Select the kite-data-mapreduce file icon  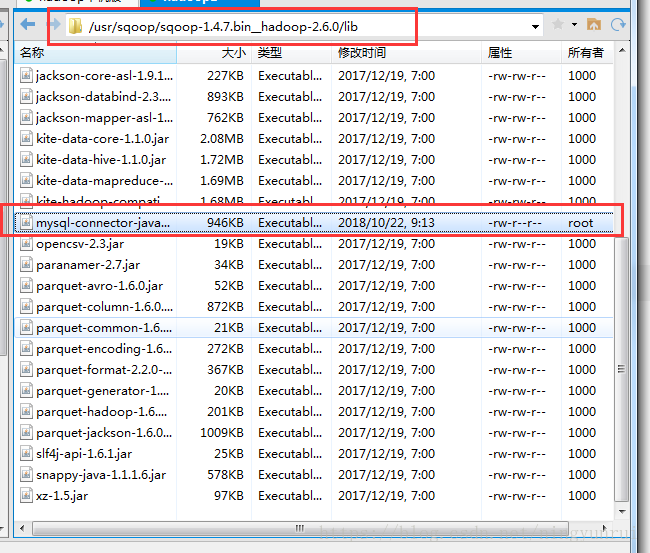pos(26,181)
